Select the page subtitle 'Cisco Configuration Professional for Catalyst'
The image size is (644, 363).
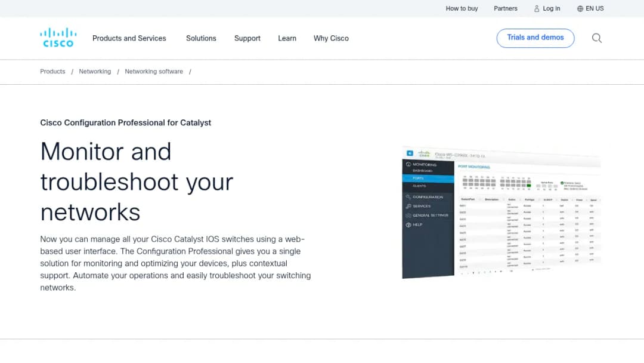pos(126,122)
